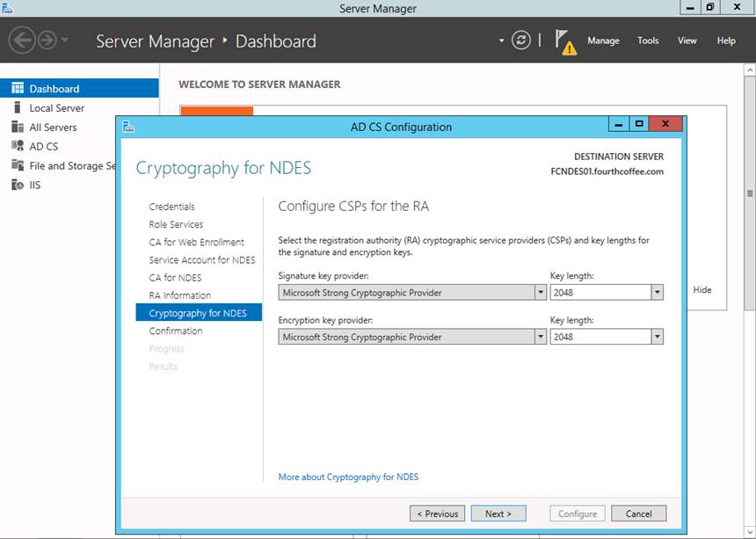The height and width of the screenshot is (539, 756).
Task: Click the IIS role icon
Action: point(18,186)
